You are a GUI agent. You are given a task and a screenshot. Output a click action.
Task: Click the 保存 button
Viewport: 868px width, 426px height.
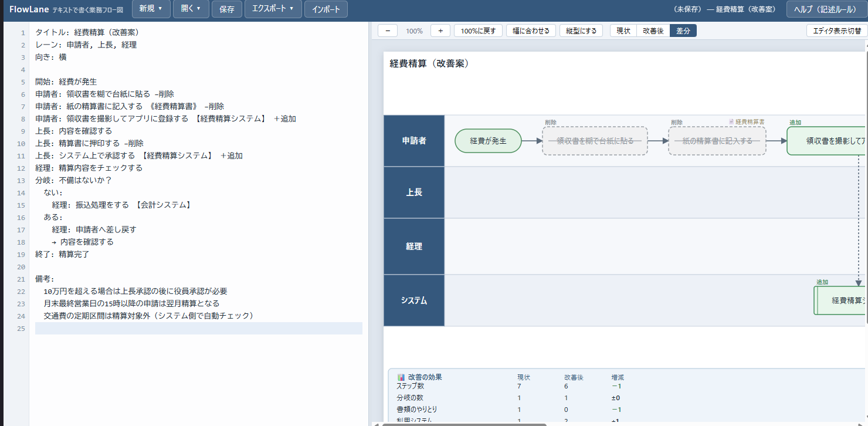227,9
